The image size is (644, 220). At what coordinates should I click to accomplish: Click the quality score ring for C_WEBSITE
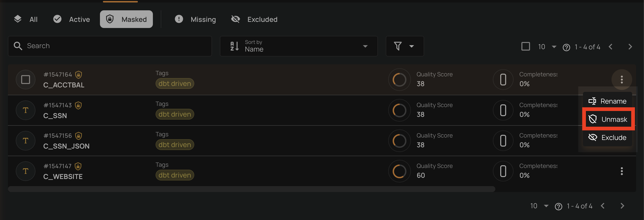point(399,171)
